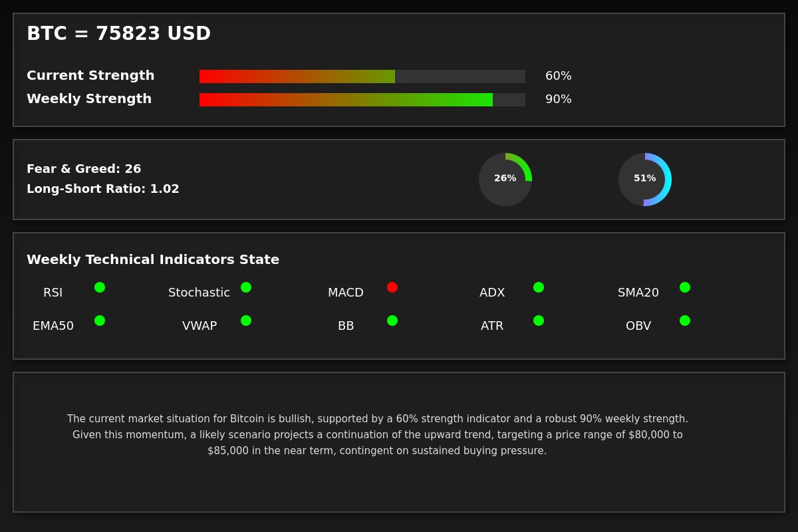The height and width of the screenshot is (532, 798).
Task: Click the RSI green status dot
Action: (x=100, y=287)
